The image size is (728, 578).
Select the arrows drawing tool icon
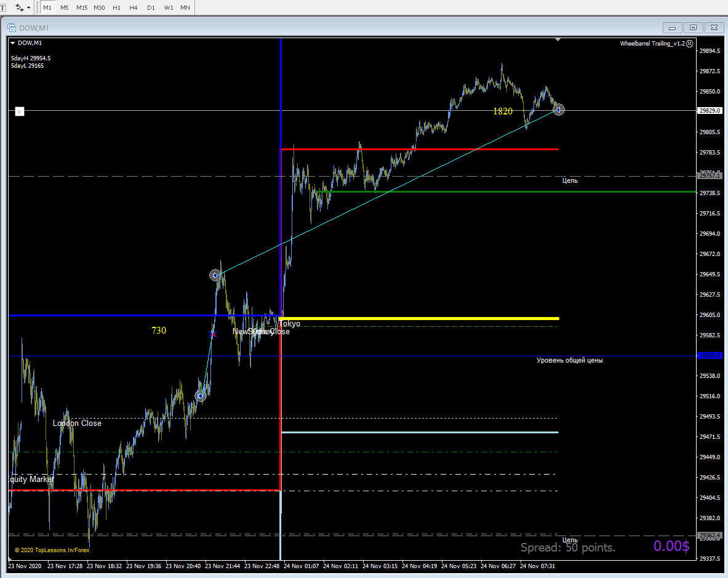(19, 7)
